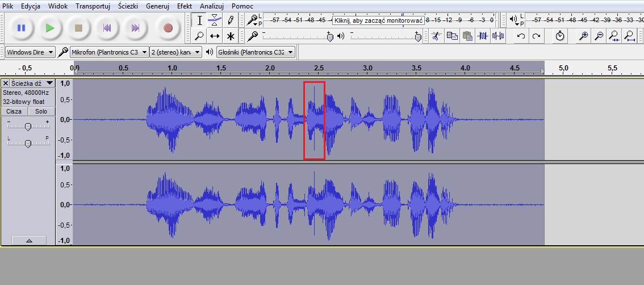Open the 2 (stereo) channels dropdown

click(x=176, y=52)
